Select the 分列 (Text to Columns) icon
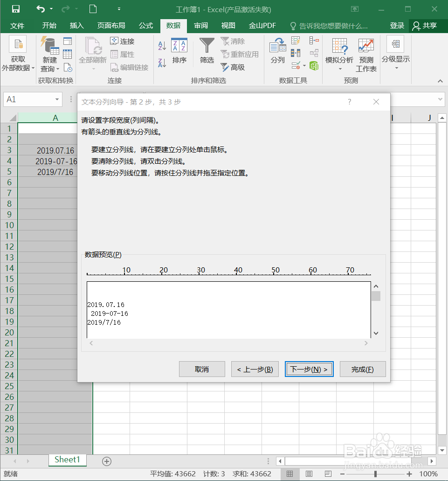The height and width of the screenshot is (481, 448). pos(278,51)
